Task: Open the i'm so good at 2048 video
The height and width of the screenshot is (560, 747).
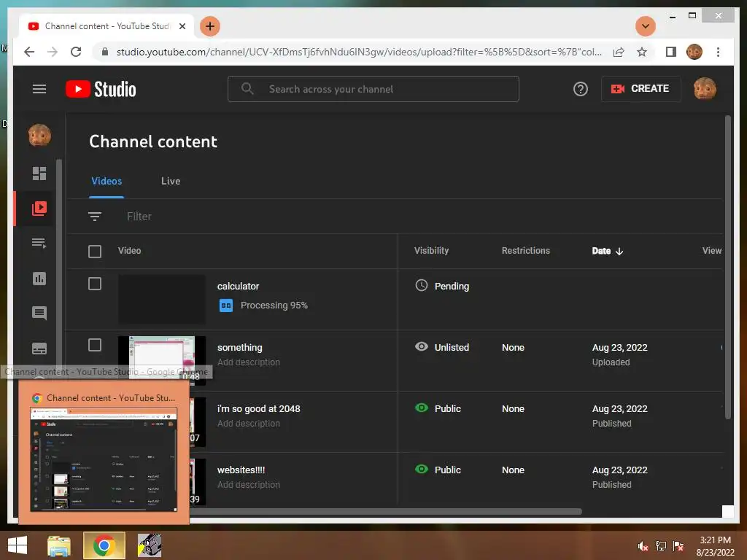Action: pyautogui.click(x=259, y=408)
